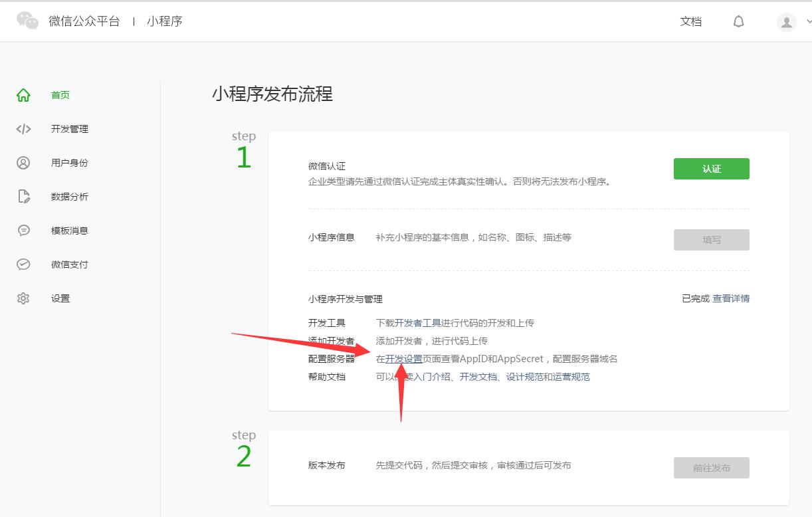Image resolution: width=812 pixels, height=517 pixels.
Task: Select the 微信支付 payment icon
Action: point(23,264)
